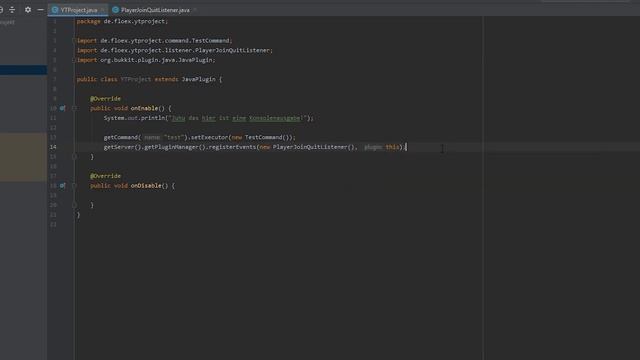Select highlighted row in project tree
The image size is (640, 360).
(23, 70)
